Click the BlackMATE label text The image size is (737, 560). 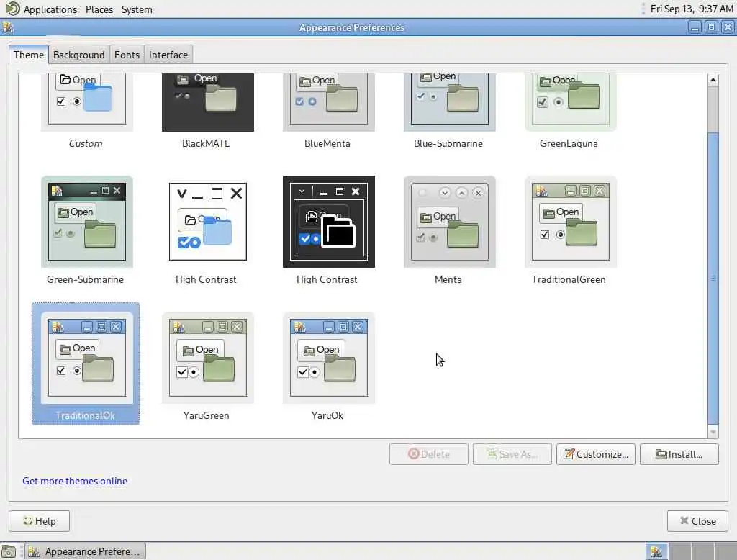pos(206,143)
